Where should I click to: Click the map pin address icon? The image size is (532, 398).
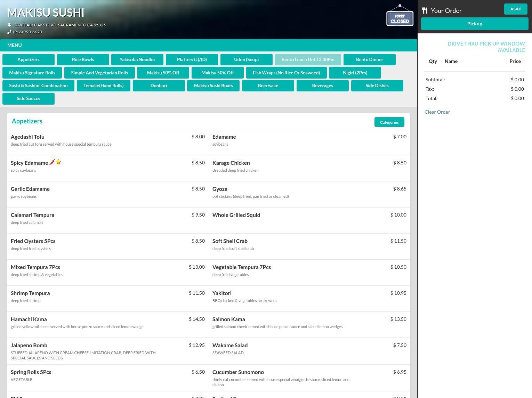click(x=9, y=25)
